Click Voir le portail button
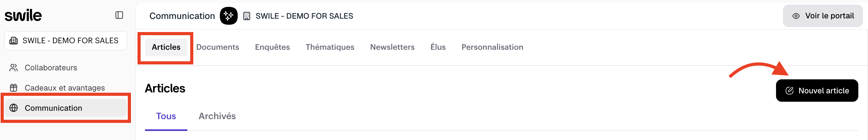868x140 pixels. 822,16
